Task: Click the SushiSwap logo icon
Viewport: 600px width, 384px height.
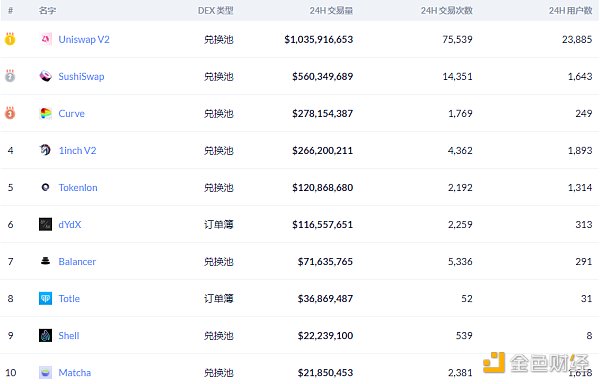Action: [x=46, y=76]
